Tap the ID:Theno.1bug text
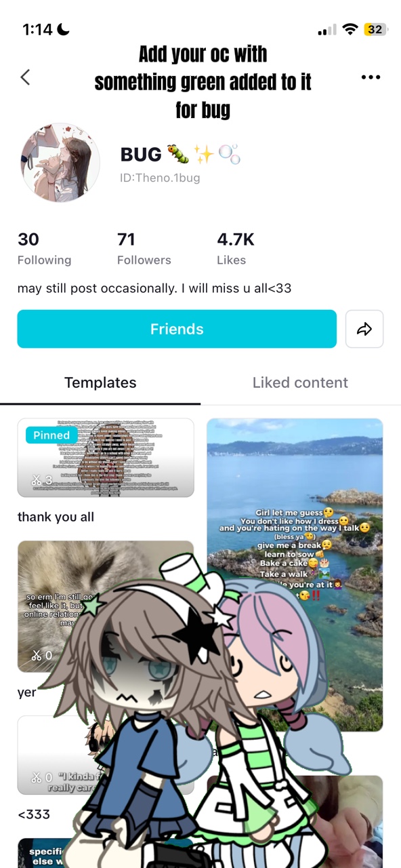This screenshot has height=868, width=401. (160, 178)
